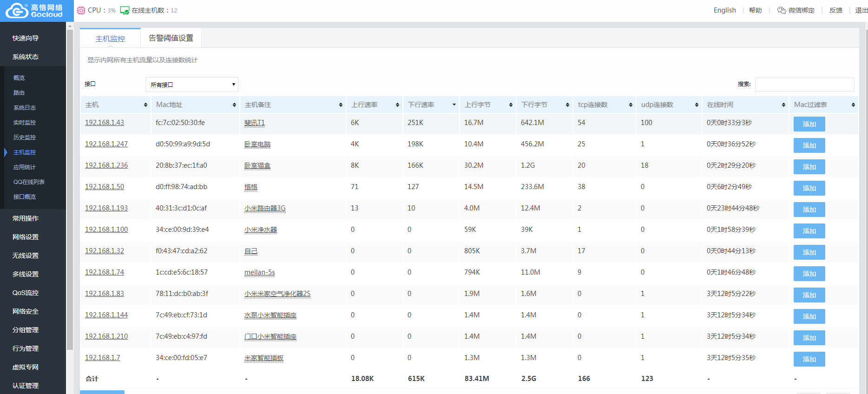The image size is (868, 394).
Task: Switch to the 告警阈值设置 tab
Action: click(171, 38)
